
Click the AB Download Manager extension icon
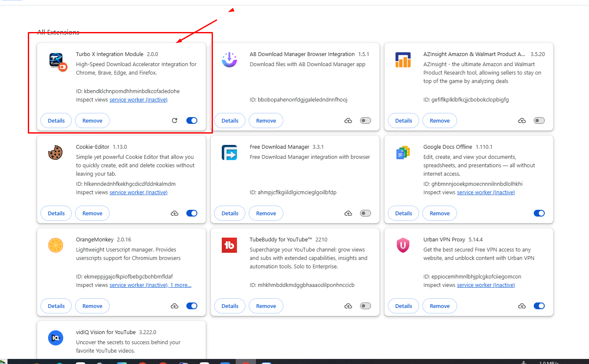point(229,60)
